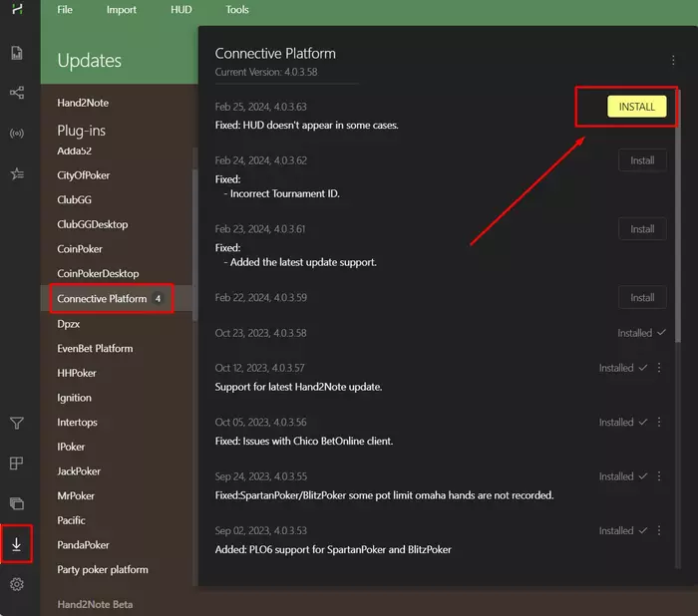Image resolution: width=698 pixels, height=616 pixels.
Task: Open the settings gear icon
Action: (x=17, y=584)
